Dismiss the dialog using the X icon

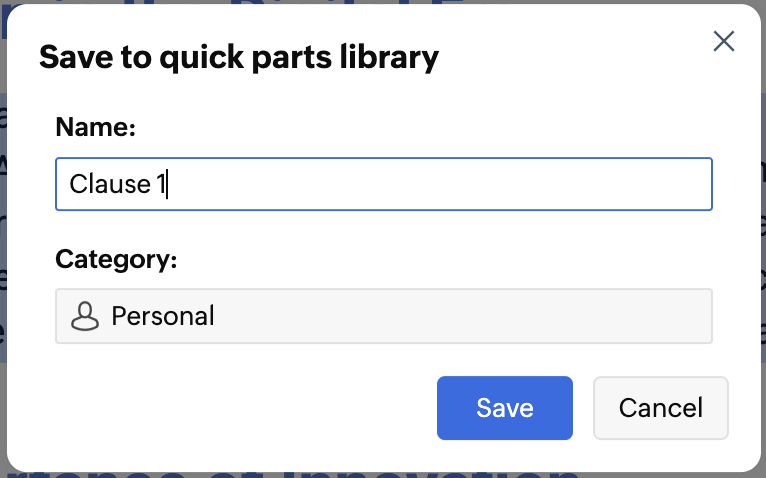coord(723,41)
